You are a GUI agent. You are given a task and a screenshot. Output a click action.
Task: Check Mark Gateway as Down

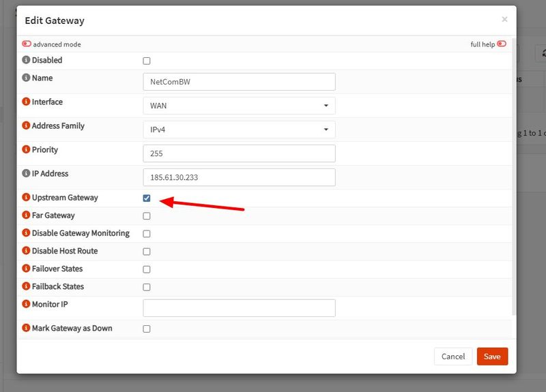147,329
